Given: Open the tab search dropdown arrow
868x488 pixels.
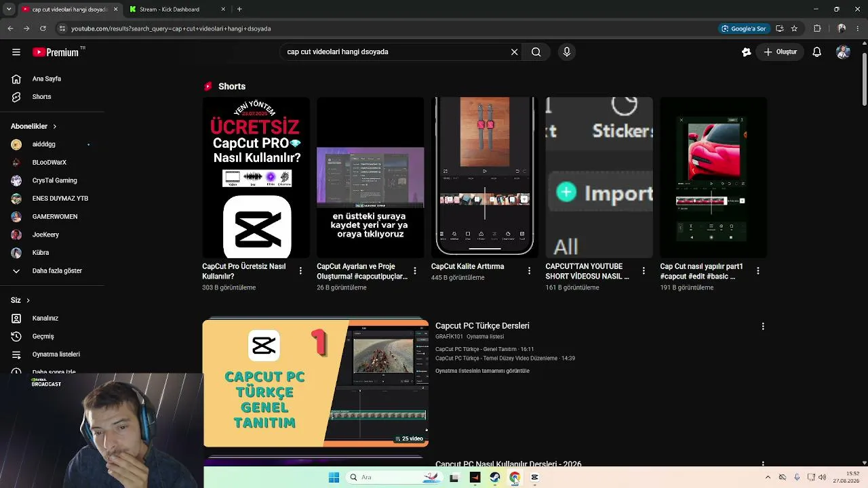Looking at the screenshot, I should pyautogui.click(x=9, y=9).
